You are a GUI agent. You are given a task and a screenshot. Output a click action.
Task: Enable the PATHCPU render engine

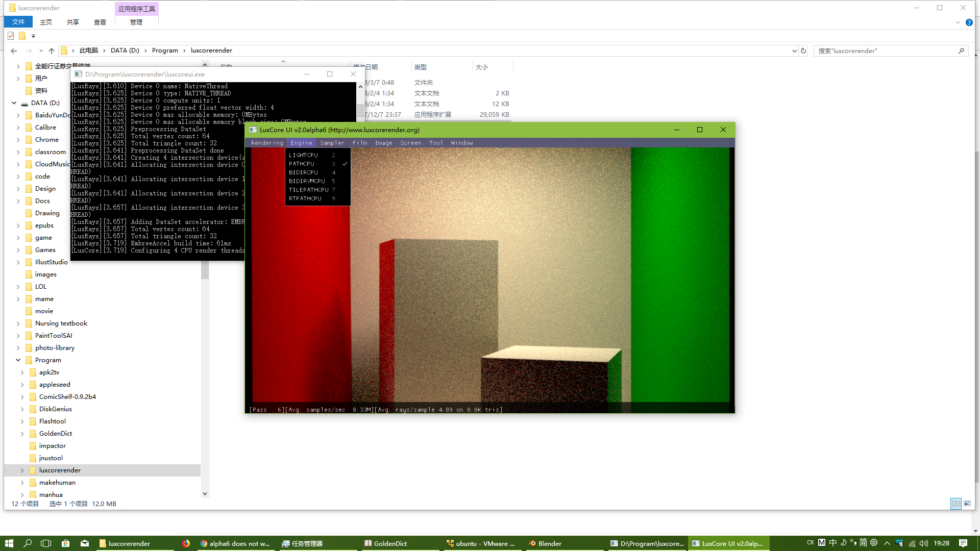click(302, 164)
